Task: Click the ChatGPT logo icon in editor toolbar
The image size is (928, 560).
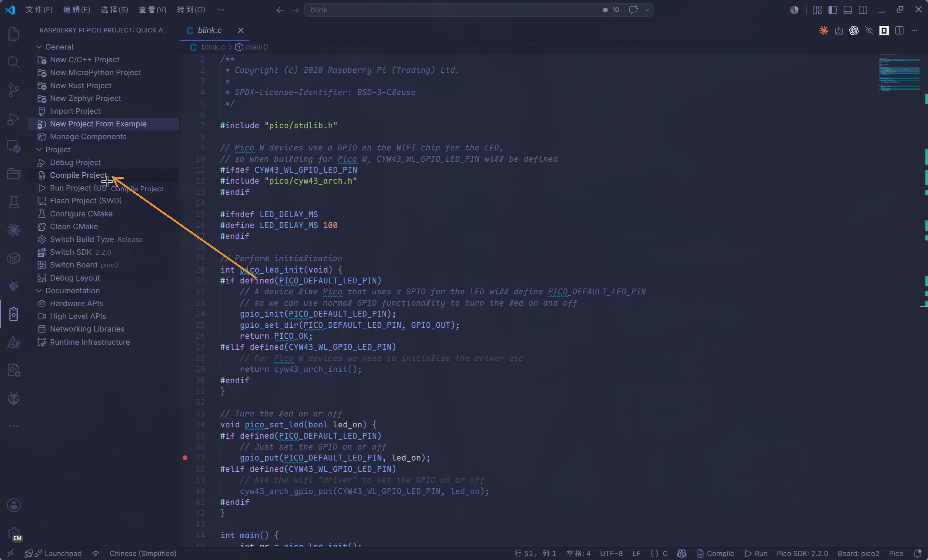Action: [x=854, y=31]
